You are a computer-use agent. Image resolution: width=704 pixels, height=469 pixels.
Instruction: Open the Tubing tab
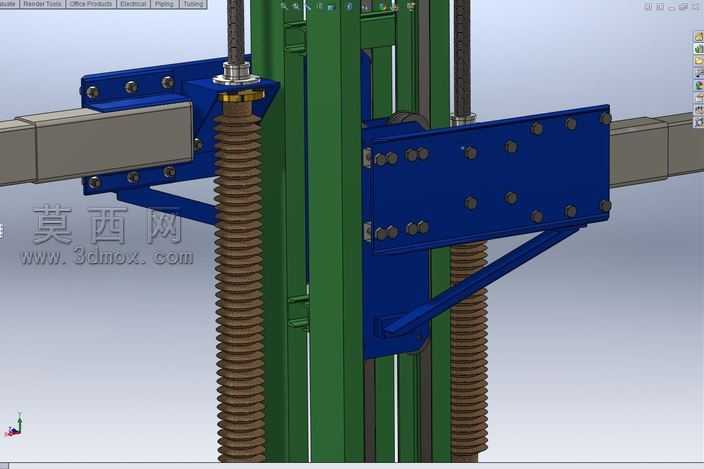194,4
